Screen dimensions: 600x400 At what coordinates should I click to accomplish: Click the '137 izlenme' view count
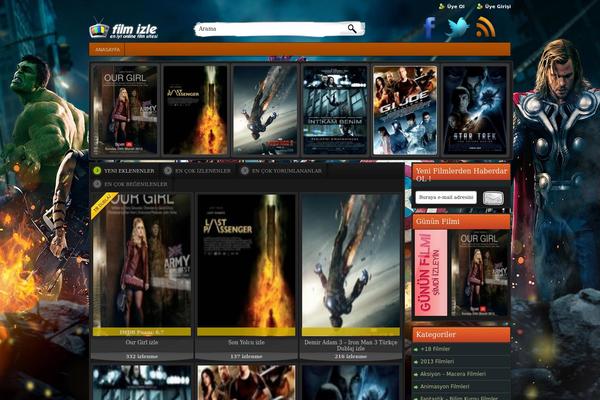[246, 356]
